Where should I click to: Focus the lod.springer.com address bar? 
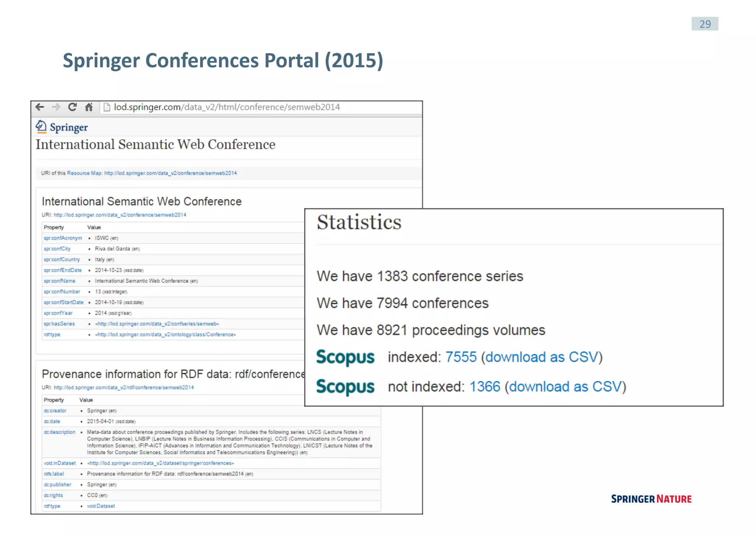tap(260, 107)
